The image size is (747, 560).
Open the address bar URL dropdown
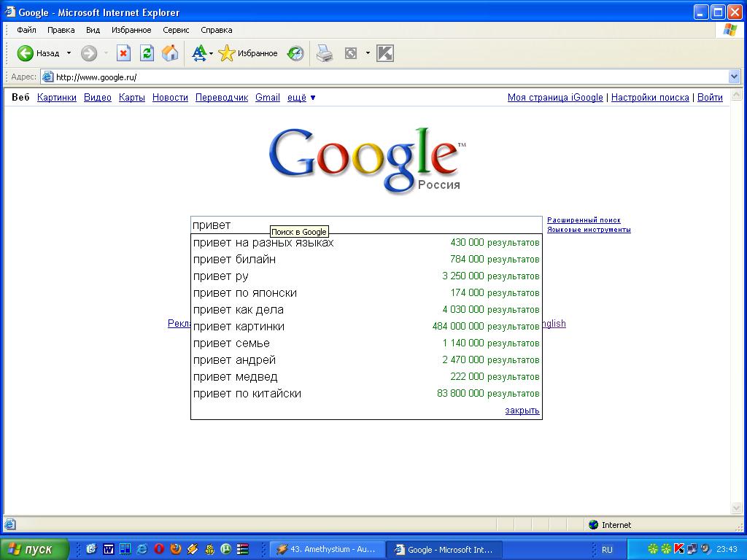(x=734, y=77)
